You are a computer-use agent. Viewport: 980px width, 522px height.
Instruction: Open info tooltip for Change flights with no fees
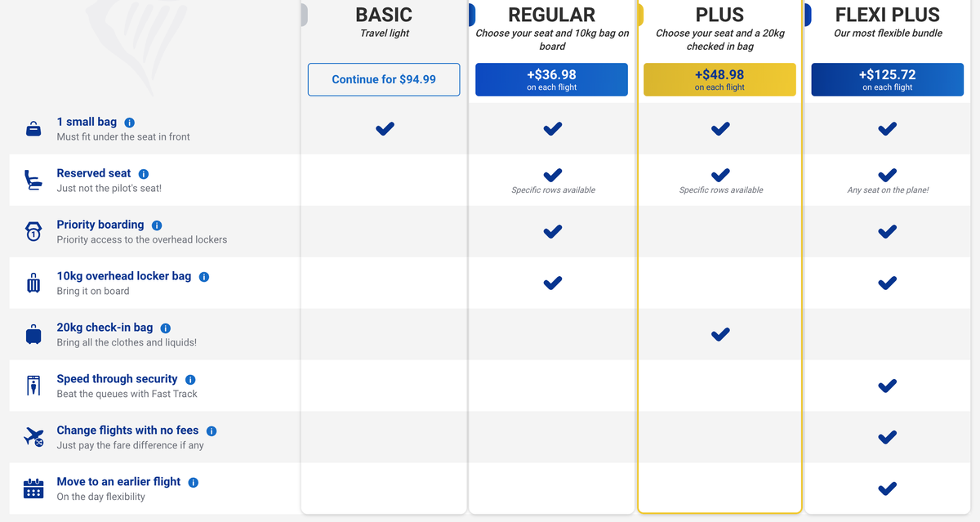click(x=212, y=430)
